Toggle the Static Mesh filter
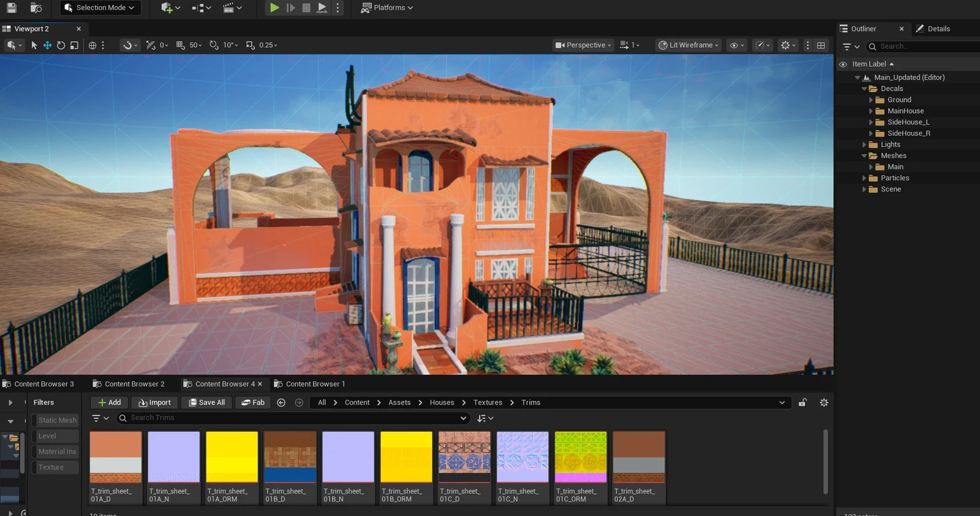This screenshot has width=980, height=516. [57, 421]
